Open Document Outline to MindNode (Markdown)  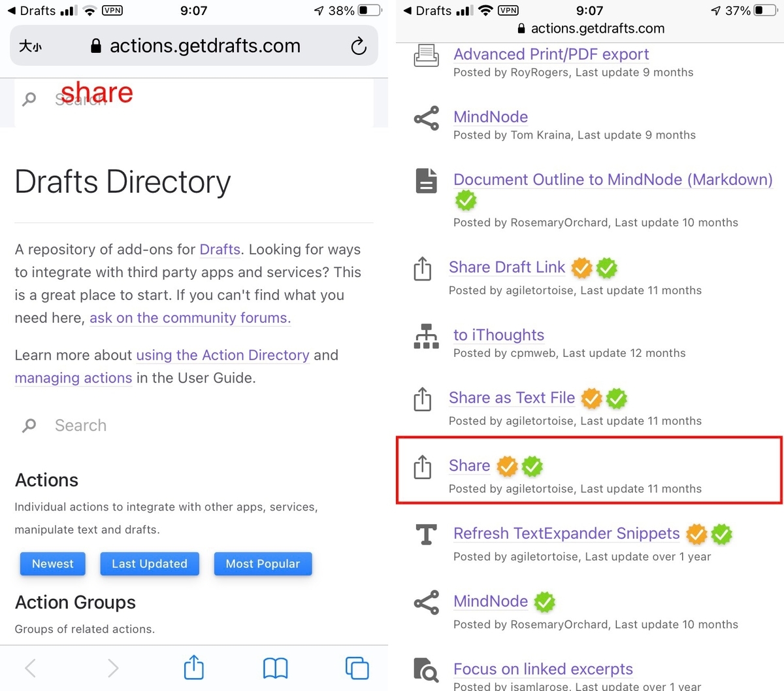coord(613,180)
